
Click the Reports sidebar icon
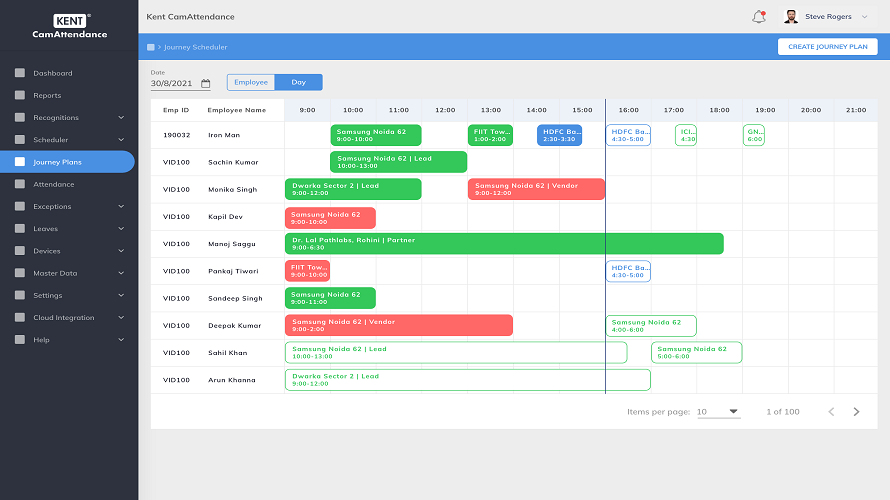(x=20, y=95)
